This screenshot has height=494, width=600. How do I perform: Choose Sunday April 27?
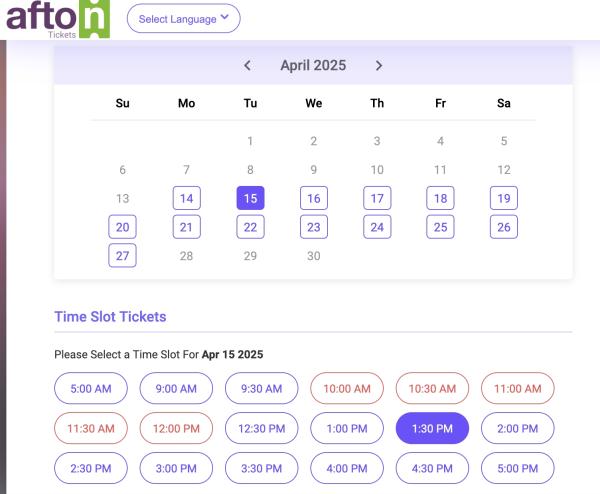click(x=122, y=255)
